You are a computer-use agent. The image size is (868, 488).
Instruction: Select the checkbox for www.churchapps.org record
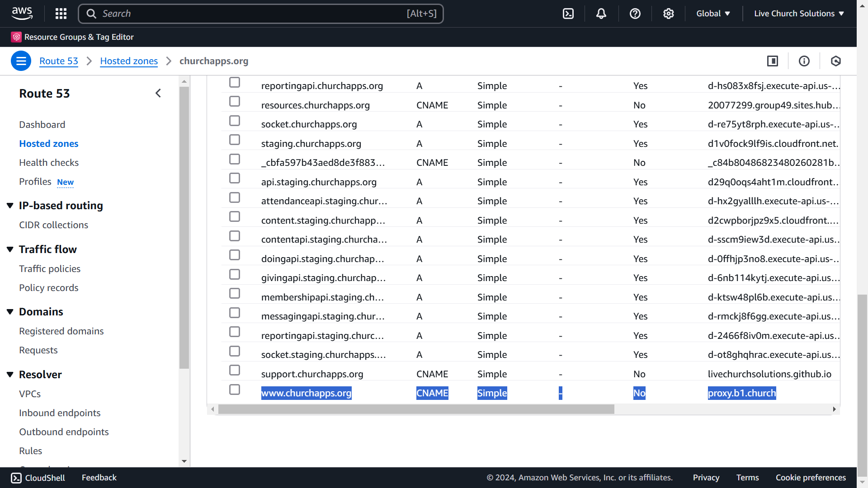click(x=234, y=389)
